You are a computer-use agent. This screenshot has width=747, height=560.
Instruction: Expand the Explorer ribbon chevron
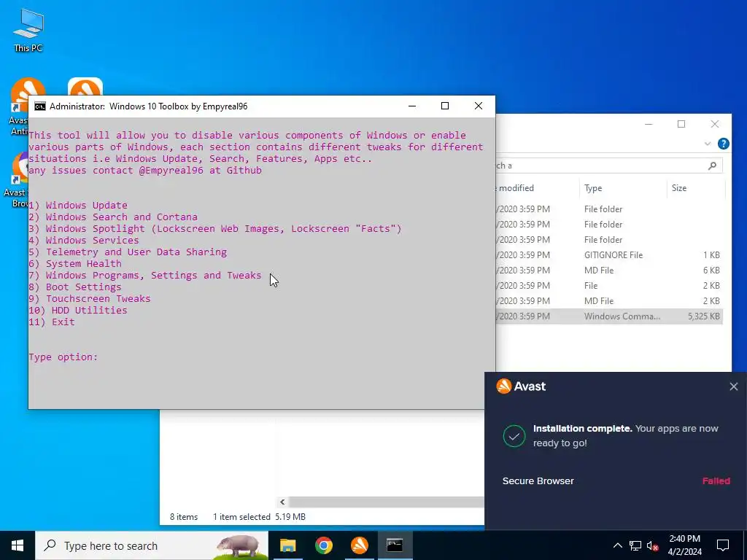pos(708,144)
